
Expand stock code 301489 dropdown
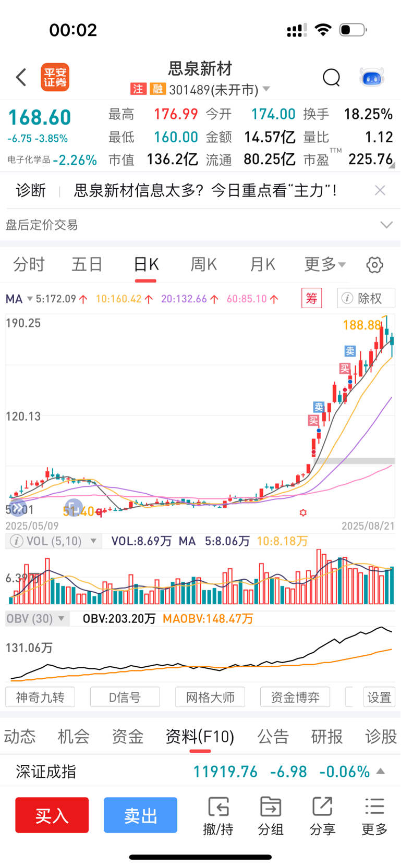click(x=266, y=89)
